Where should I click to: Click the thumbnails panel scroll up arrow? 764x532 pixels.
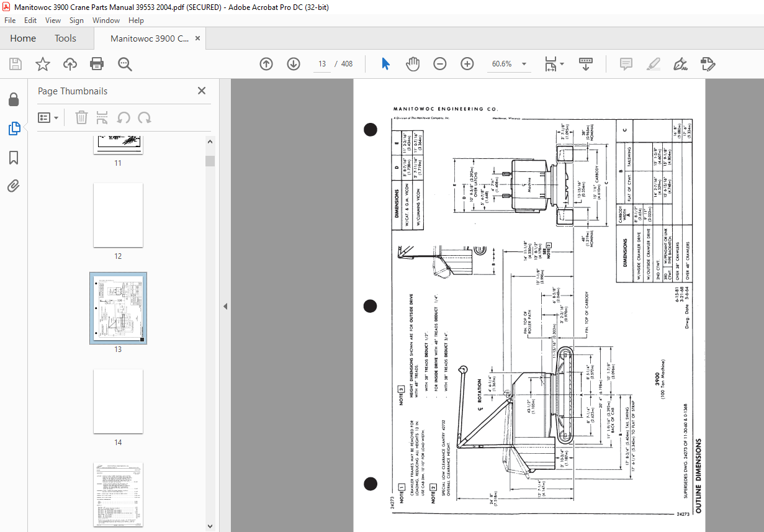coord(210,142)
